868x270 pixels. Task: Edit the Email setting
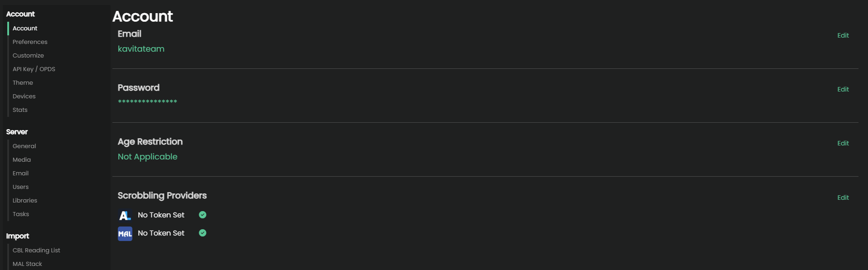point(843,35)
